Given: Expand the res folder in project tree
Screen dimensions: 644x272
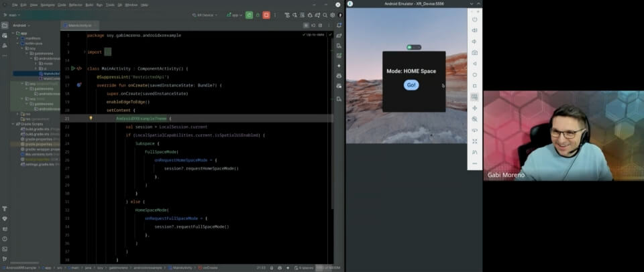Looking at the screenshot, I should point(17,114).
